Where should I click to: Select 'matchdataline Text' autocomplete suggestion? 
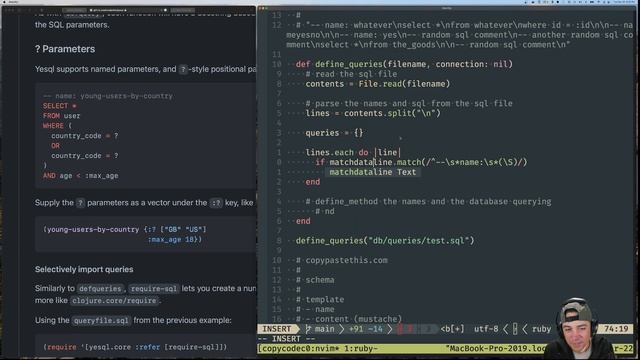(373, 172)
